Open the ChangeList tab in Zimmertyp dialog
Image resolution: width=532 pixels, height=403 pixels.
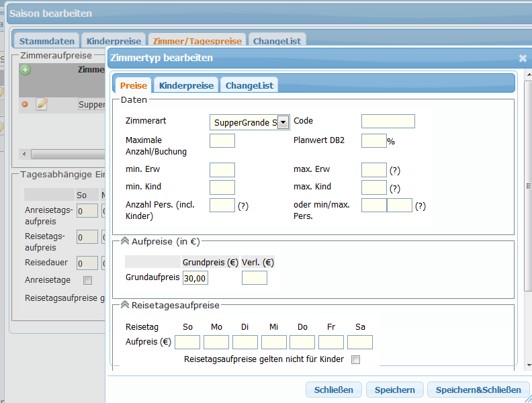(x=249, y=85)
